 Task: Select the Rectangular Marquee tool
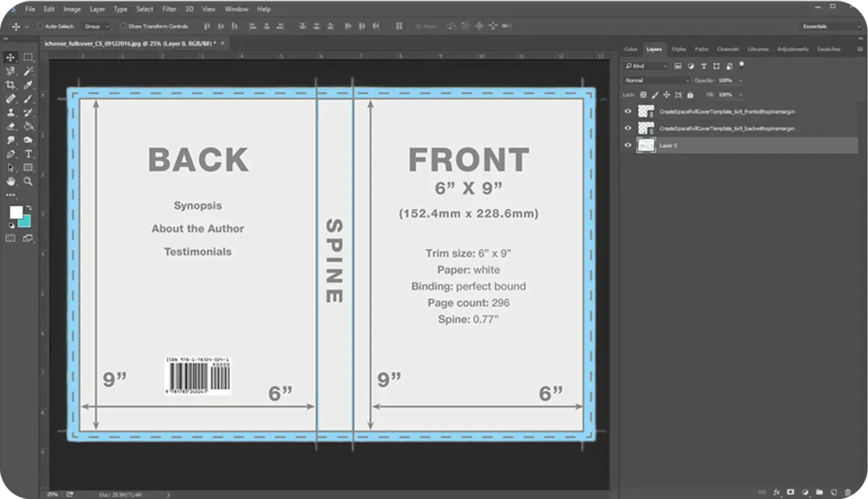[x=28, y=57]
